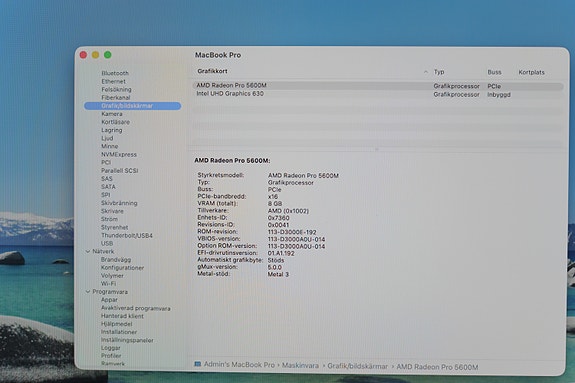
Task: Sort by the Typ column header
Action: pyautogui.click(x=439, y=72)
